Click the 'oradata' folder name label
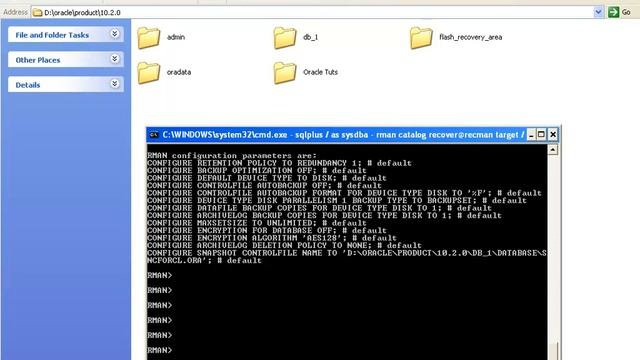Screen dimensions: 640x360 [179, 72]
